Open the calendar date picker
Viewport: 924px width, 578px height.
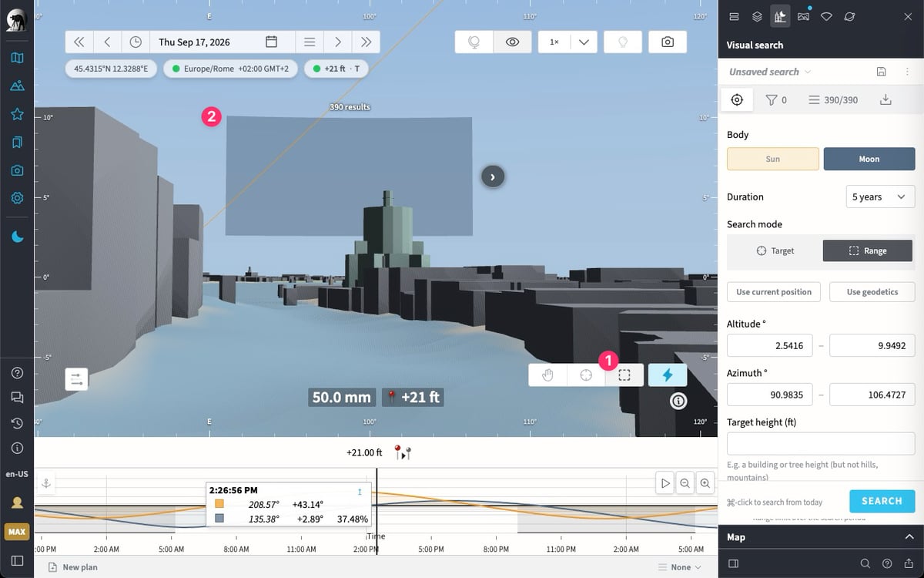point(271,42)
